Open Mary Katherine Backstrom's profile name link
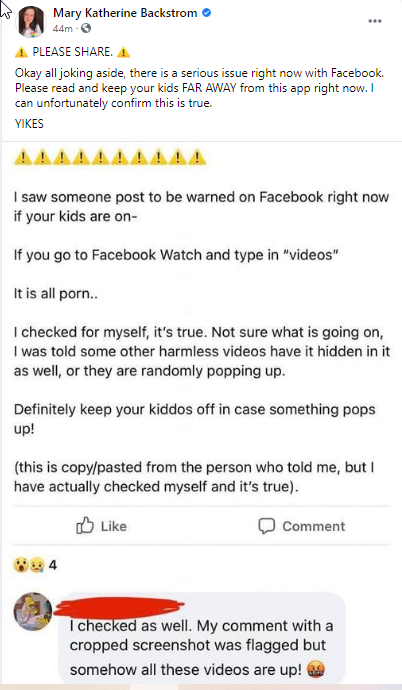 (125, 13)
